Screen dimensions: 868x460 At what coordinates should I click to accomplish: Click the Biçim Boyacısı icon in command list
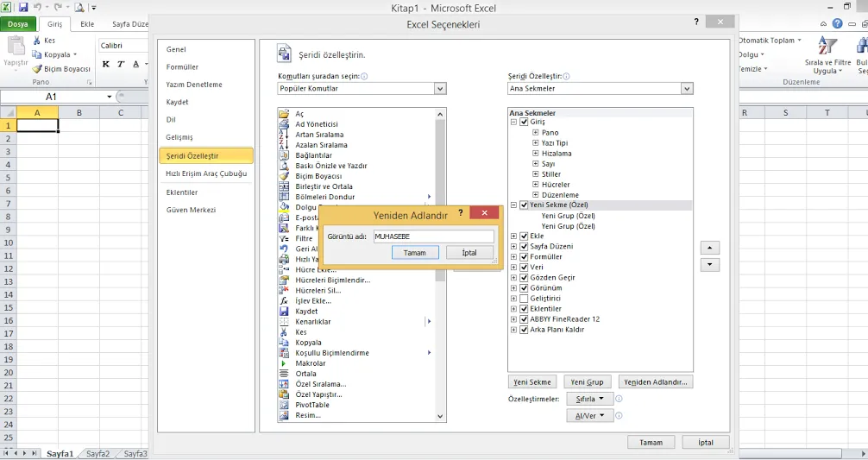pyautogui.click(x=284, y=176)
